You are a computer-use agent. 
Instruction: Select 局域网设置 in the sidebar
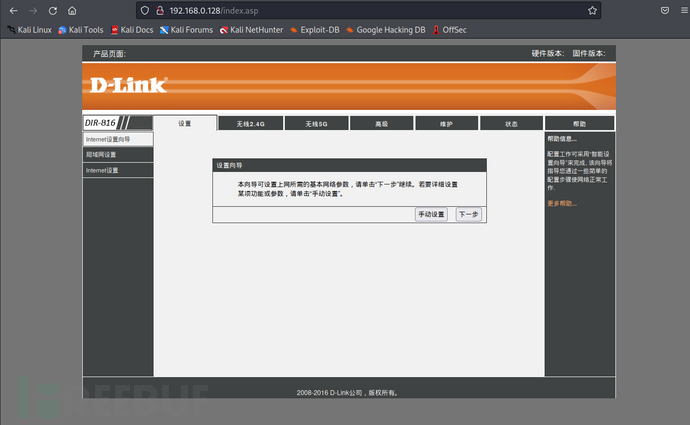(x=118, y=155)
